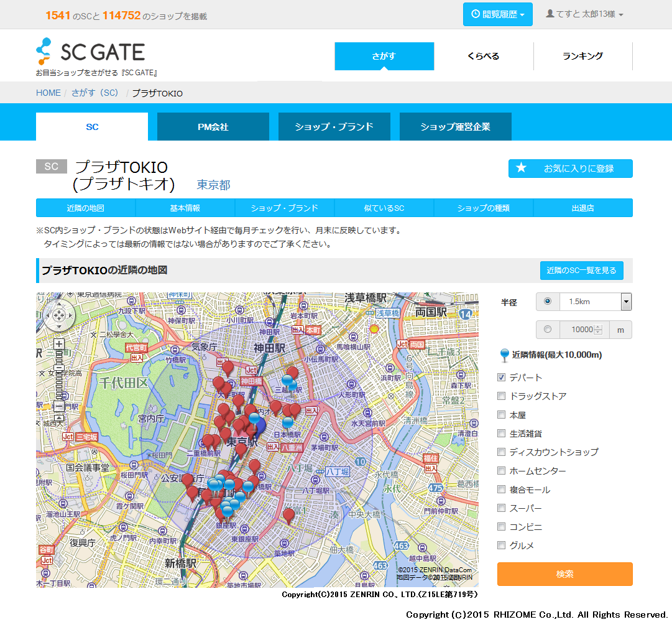
Task: Select the blue pin near 三越前駅
Action: click(x=287, y=381)
